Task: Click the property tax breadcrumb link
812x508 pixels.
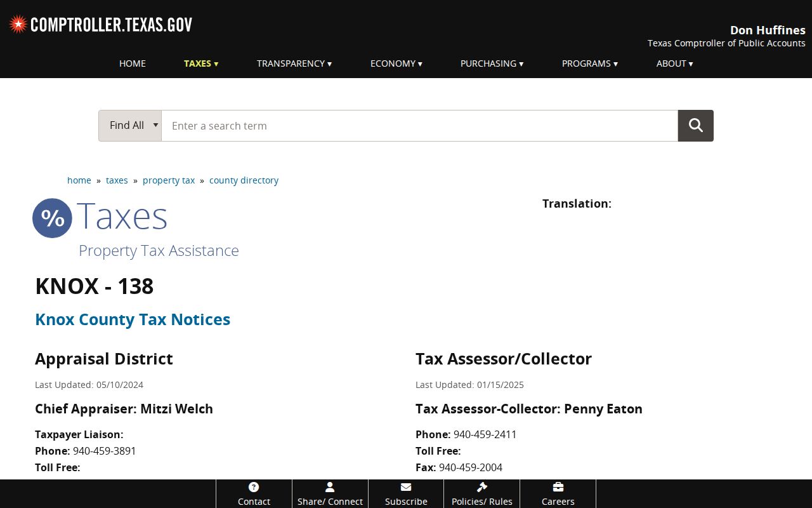Action: (x=169, y=180)
